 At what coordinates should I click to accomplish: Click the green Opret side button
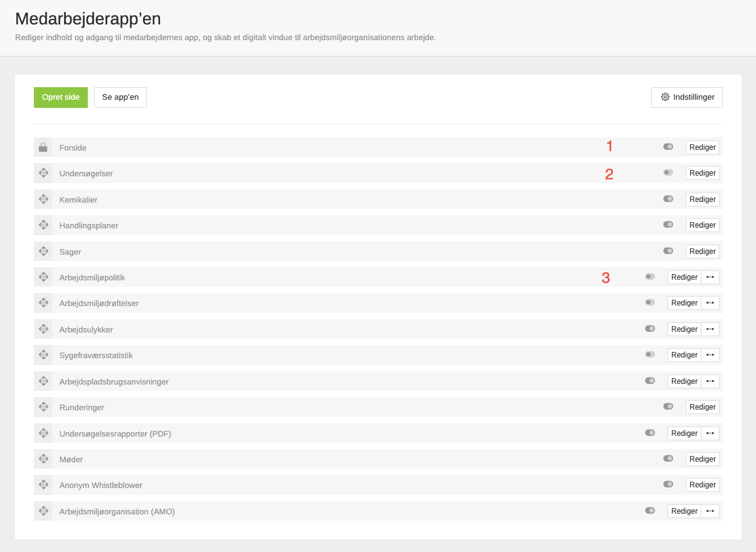(61, 97)
